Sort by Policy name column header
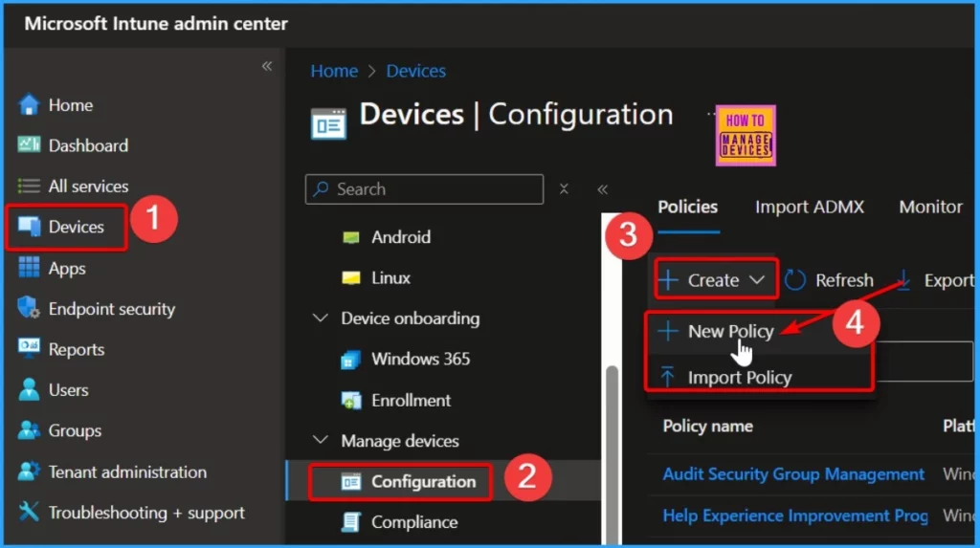Screen dimensions: 980x548 (x=707, y=427)
